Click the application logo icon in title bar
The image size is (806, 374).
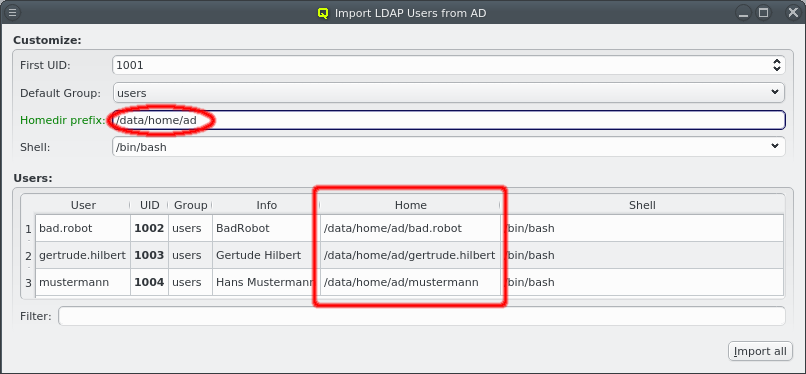click(323, 13)
